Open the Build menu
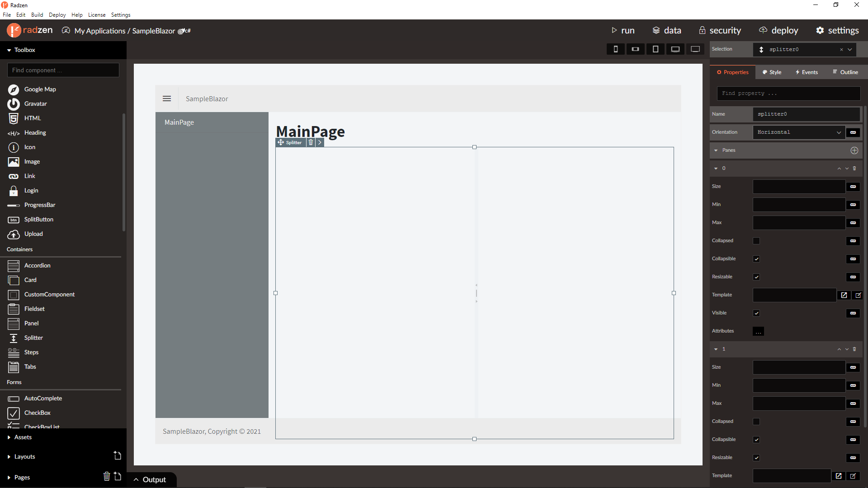Viewport: 868px width, 488px height. (x=37, y=15)
